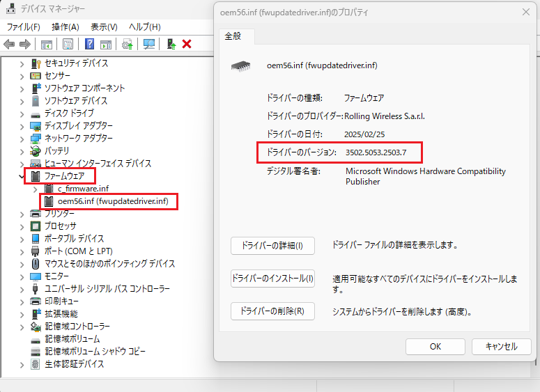540x392 pixels.
Task: Select the モニター category icon
Action: click(36, 276)
